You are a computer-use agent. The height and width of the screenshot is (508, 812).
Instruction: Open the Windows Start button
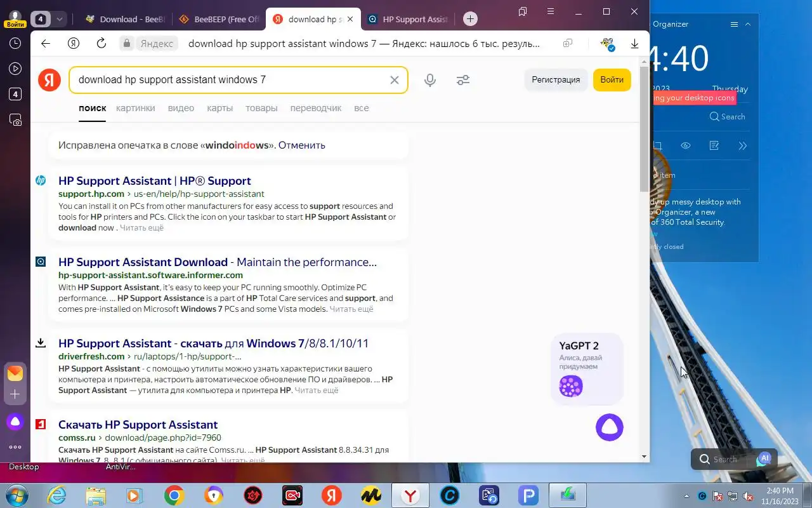(15, 495)
